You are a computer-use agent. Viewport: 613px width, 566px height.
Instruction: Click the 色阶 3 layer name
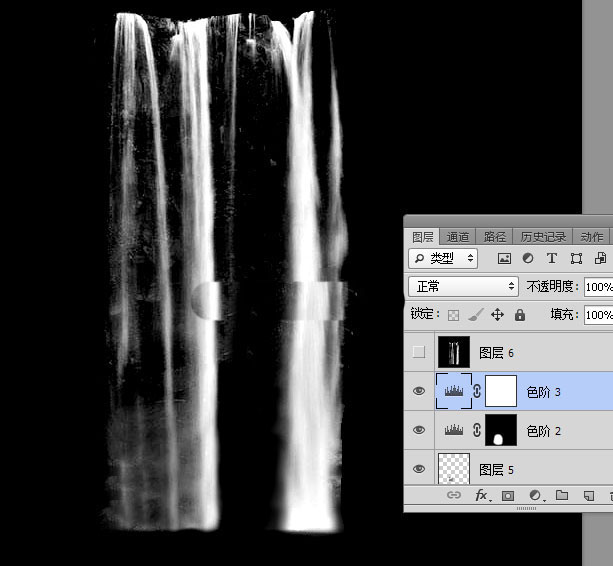(x=543, y=392)
